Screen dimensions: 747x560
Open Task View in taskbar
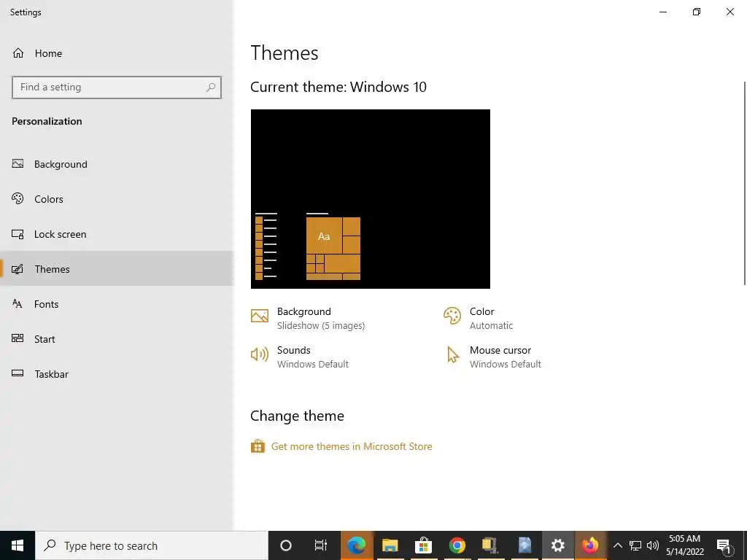click(321, 545)
